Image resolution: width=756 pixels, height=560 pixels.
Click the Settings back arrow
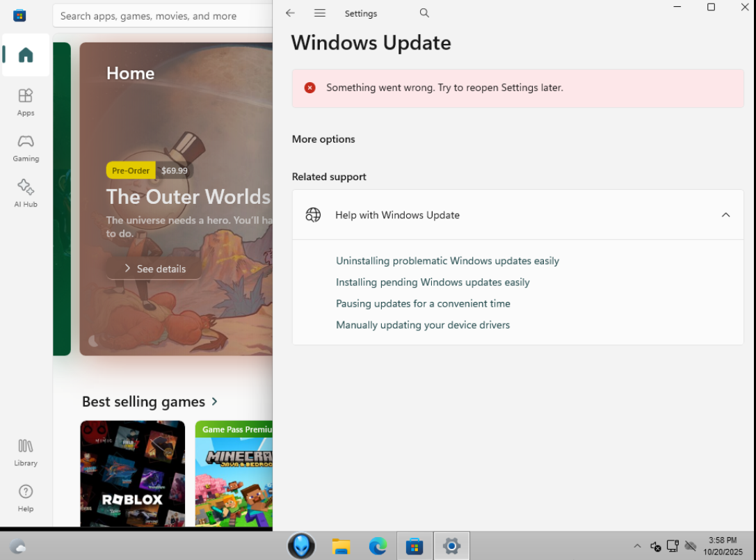[290, 13]
